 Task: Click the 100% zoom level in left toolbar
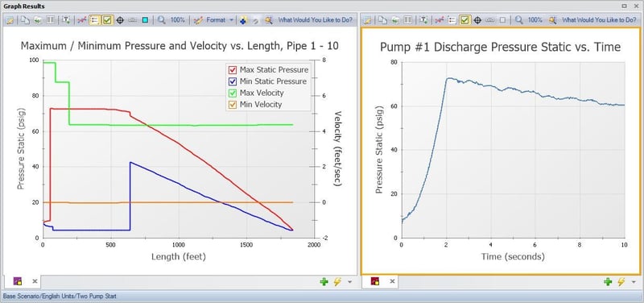pos(177,19)
